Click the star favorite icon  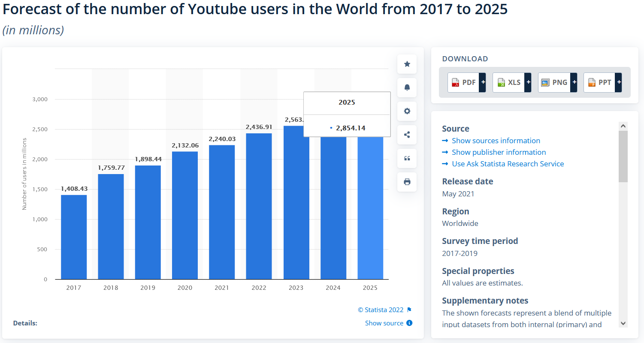pyautogui.click(x=407, y=64)
